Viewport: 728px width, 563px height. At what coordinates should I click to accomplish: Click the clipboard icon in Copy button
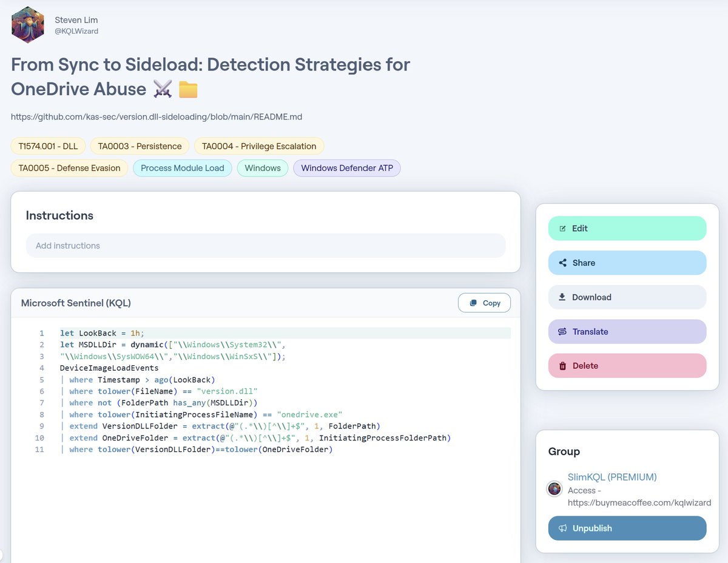473,303
